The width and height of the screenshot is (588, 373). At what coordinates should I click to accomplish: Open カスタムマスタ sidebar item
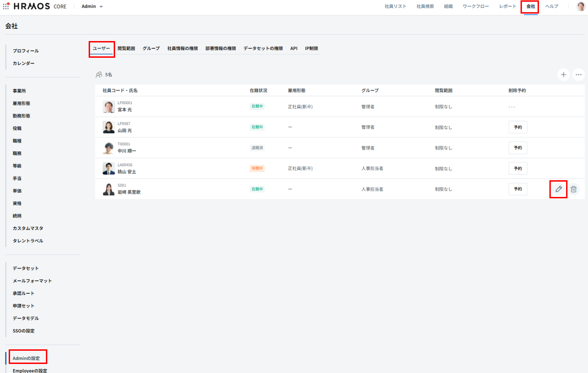click(x=28, y=228)
